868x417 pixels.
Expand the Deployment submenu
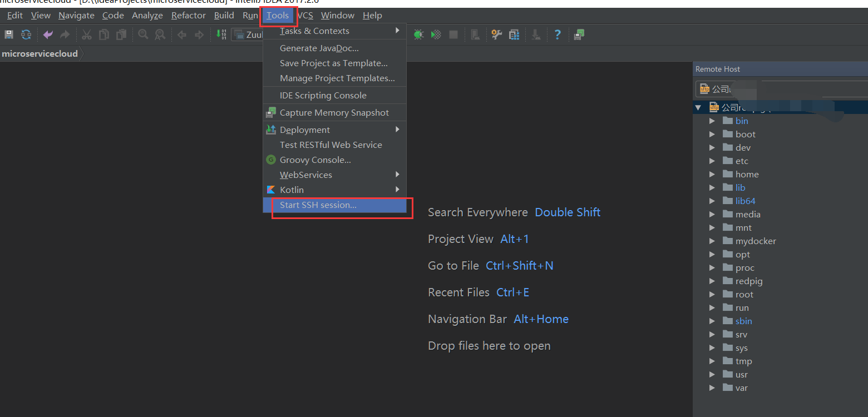click(334, 130)
